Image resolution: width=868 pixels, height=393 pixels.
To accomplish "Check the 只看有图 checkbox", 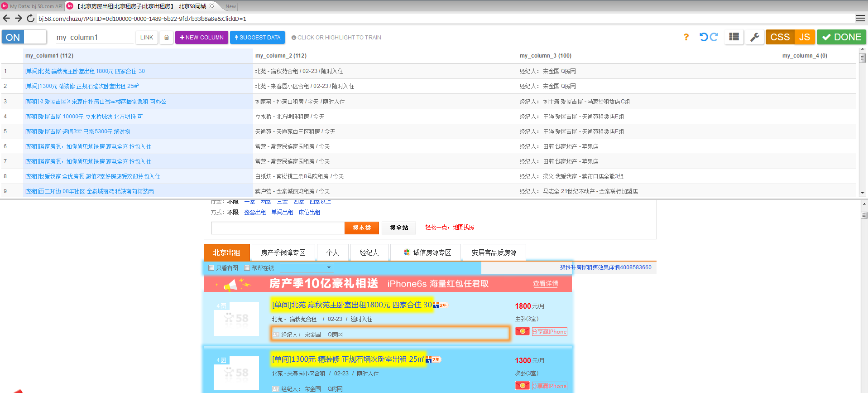I will [x=211, y=268].
